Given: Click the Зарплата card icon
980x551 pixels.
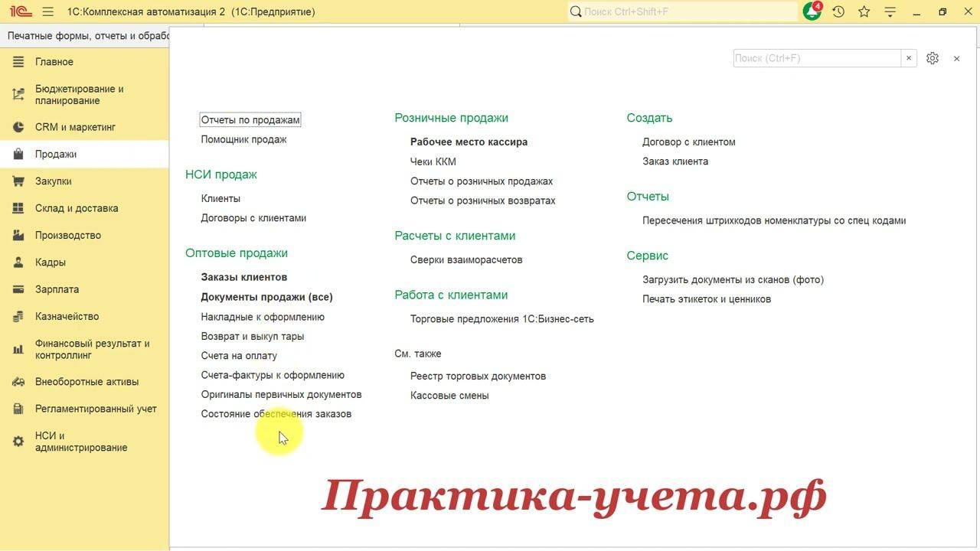Looking at the screenshot, I should (x=18, y=289).
